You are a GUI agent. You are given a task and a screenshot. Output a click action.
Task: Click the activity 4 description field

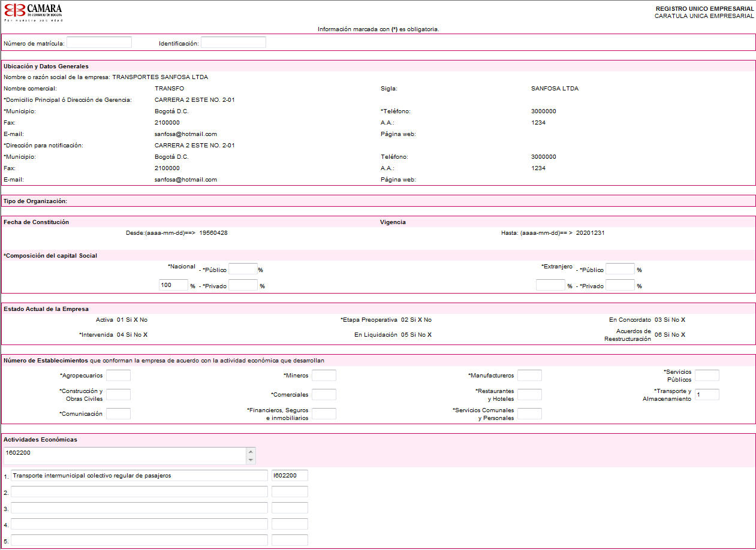pyautogui.click(x=139, y=524)
